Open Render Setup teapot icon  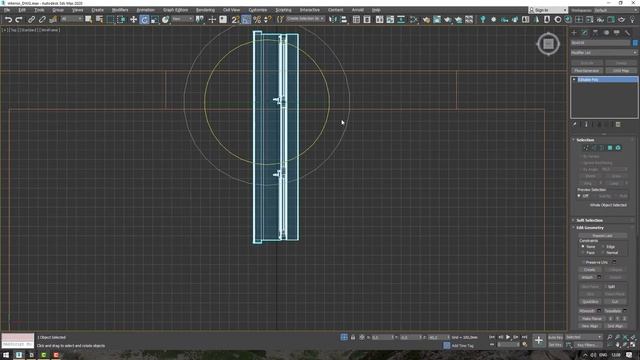[x=426, y=19]
